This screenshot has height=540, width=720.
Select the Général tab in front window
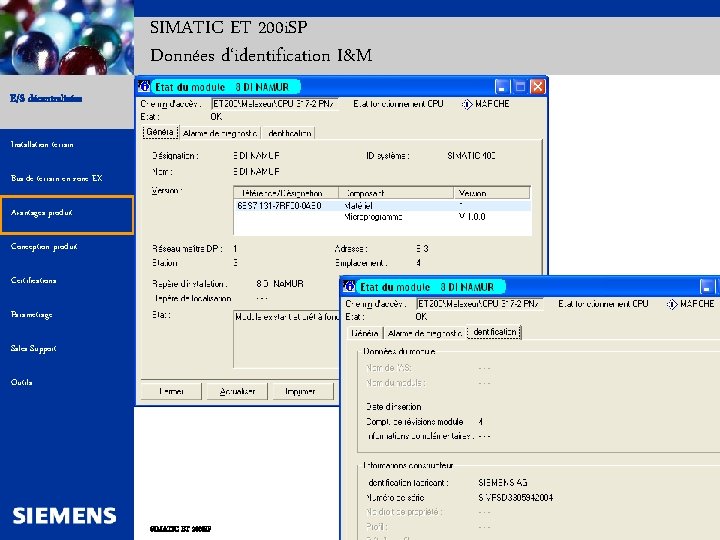364,333
